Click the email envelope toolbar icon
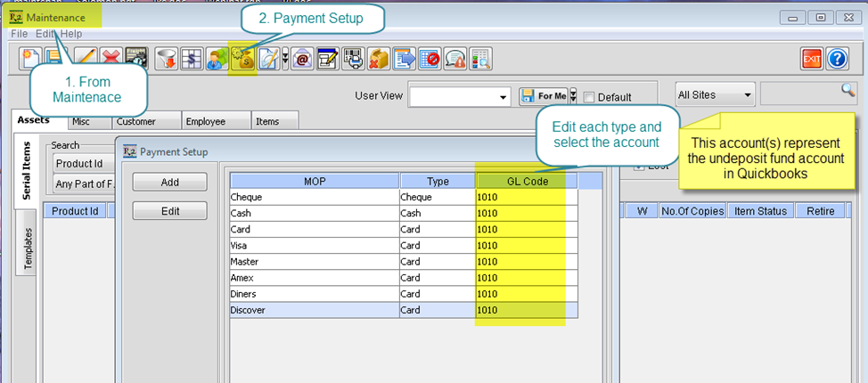Screen dimensions: 868x383 coord(302,60)
